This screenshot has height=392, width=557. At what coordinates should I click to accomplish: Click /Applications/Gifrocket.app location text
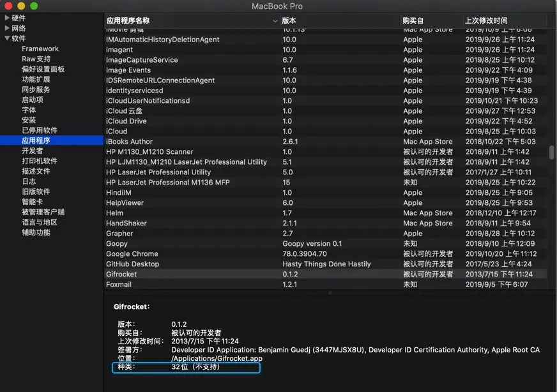pos(217,358)
